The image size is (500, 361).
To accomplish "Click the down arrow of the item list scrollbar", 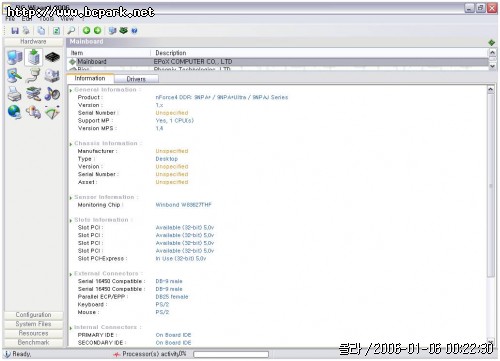I will coord(492,66).
